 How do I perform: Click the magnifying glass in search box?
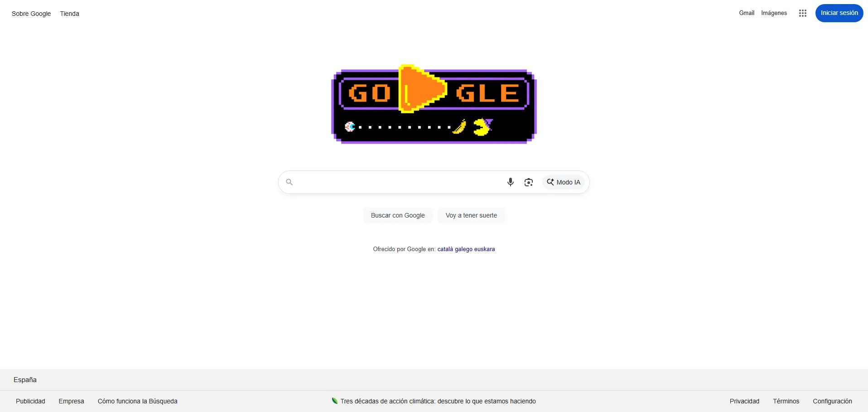(289, 182)
